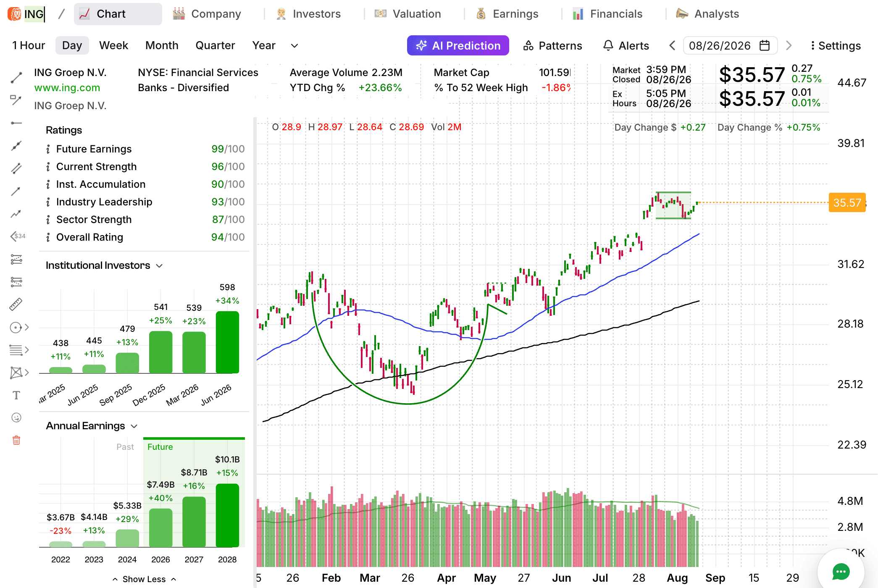Open the more timeframes dropdown
Viewport: 878px width, 588px height.
click(x=294, y=45)
